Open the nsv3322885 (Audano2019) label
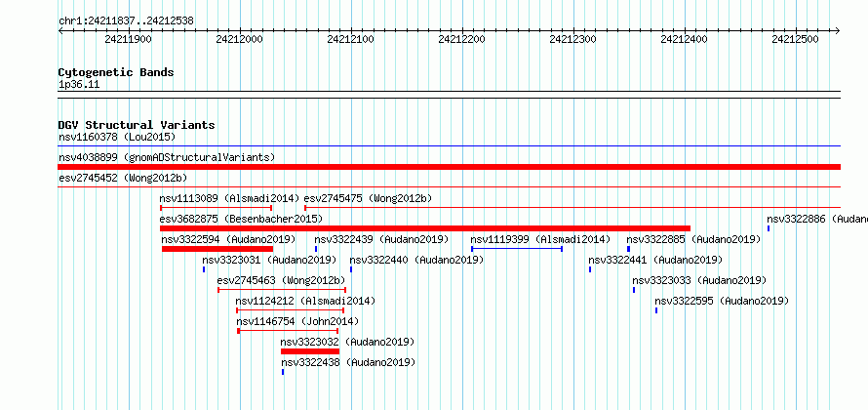This screenshot has height=410, width=868. coord(693,239)
